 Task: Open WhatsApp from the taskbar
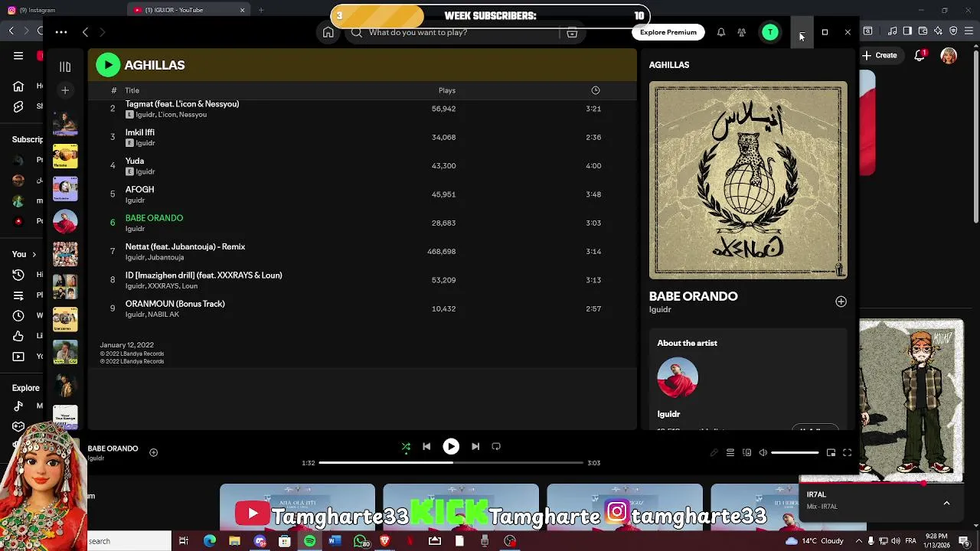tap(360, 541)
